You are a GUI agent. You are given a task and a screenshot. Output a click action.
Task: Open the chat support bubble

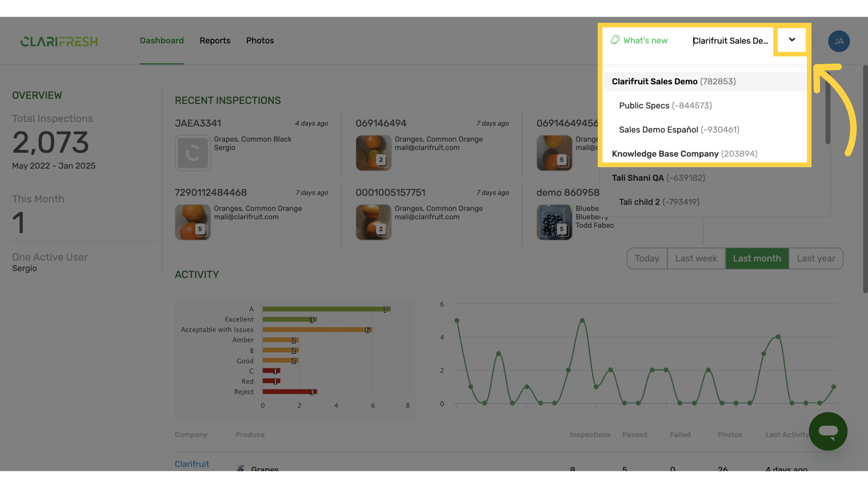[x=828, y=432]
